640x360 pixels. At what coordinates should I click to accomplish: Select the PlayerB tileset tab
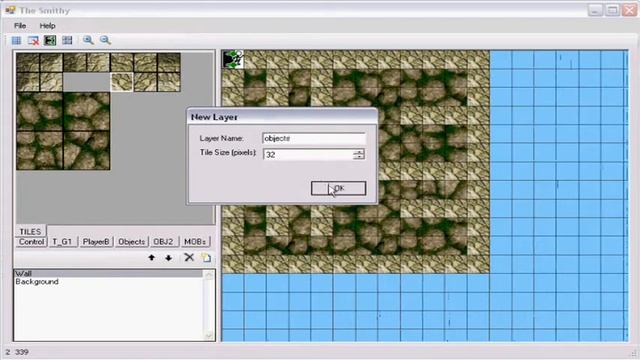tap(96, 242)
